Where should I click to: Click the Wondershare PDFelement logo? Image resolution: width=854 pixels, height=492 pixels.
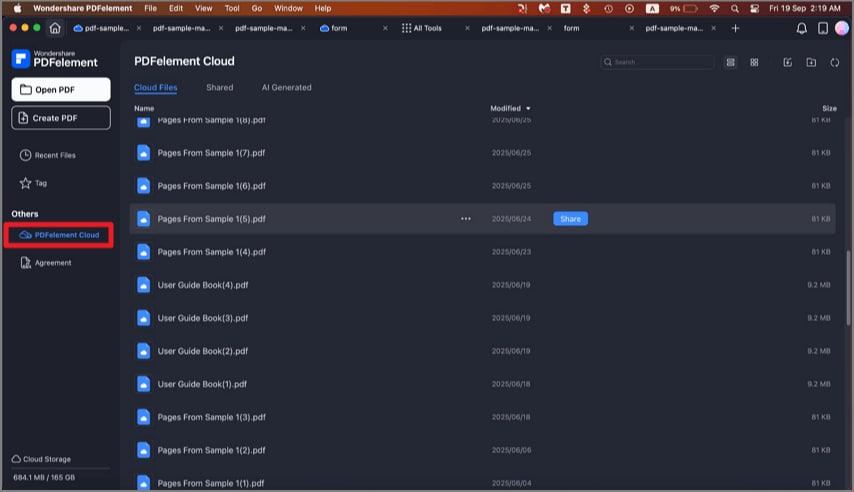coord(54,59)
